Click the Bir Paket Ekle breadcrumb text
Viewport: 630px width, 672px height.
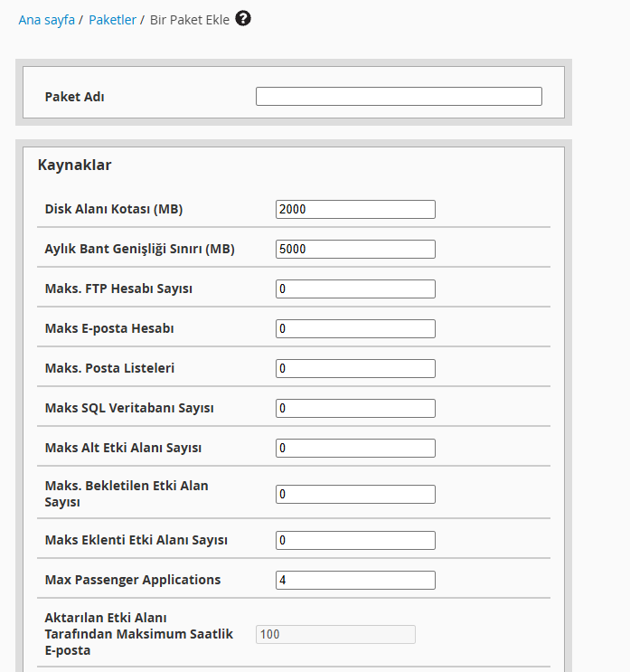pos(190,20)
